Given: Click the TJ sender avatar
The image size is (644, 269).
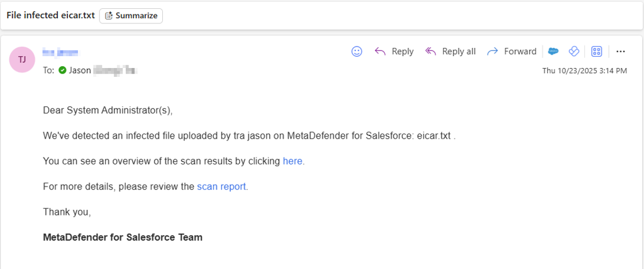Looking at the screenshot, I should [x=22, y=60].
